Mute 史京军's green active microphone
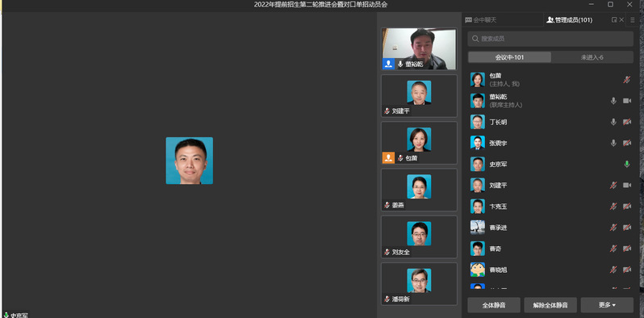This screenshot has width=644, height=318. coord(627,165)
